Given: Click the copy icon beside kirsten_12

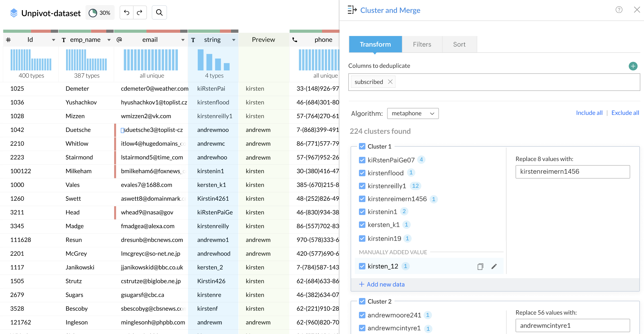Looking at the screenshot, I should coord(480,266).
